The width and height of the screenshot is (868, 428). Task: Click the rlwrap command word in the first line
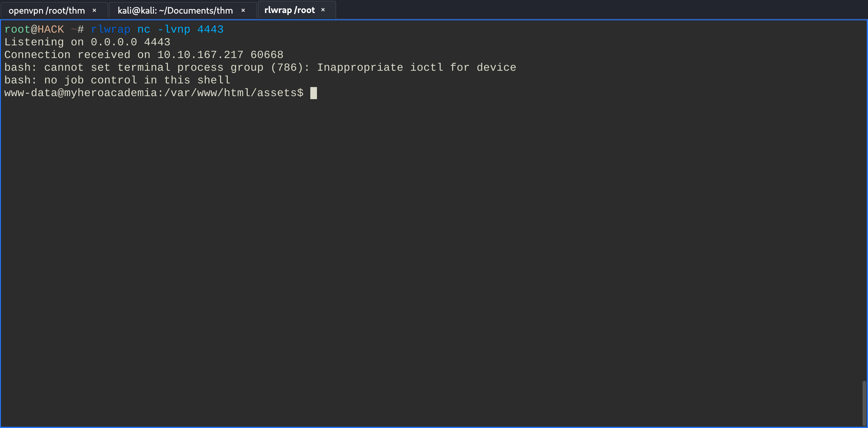(x=110, y=29)
